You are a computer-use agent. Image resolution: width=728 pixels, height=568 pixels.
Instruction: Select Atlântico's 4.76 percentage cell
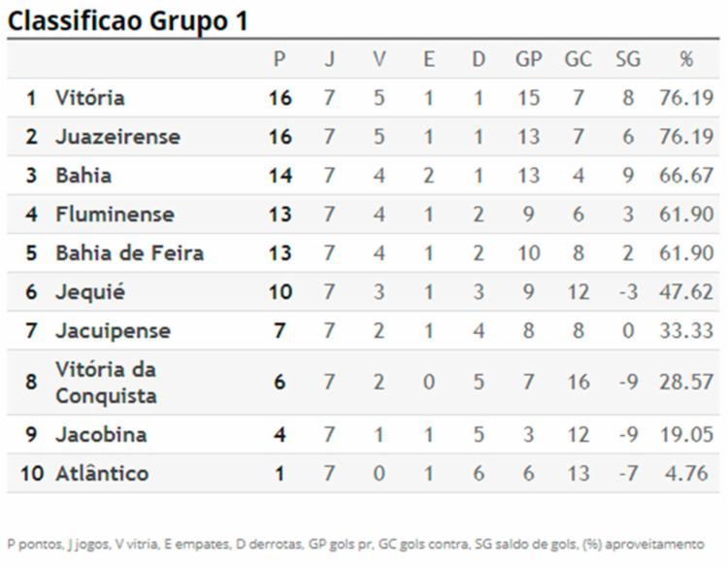click(686, 474)
